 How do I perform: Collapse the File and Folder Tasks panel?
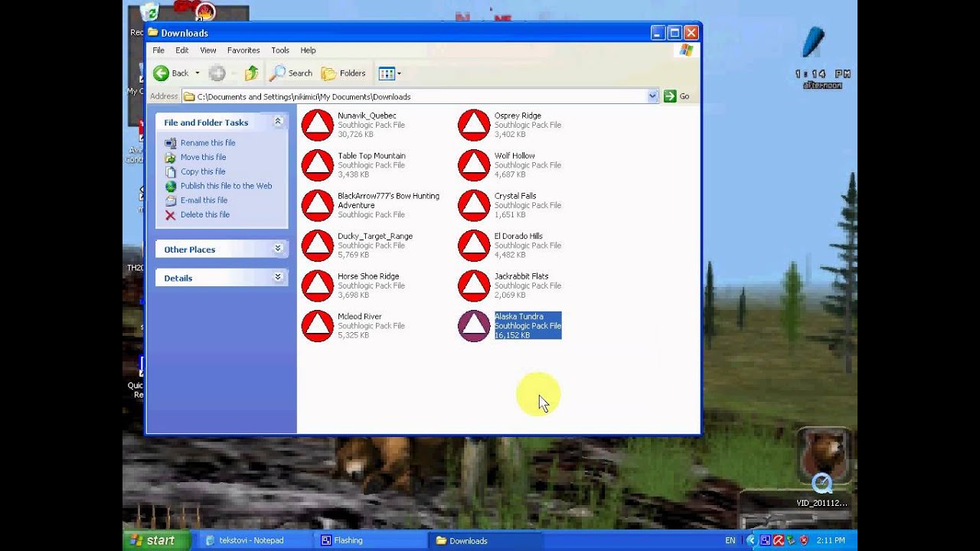[278, 122]
